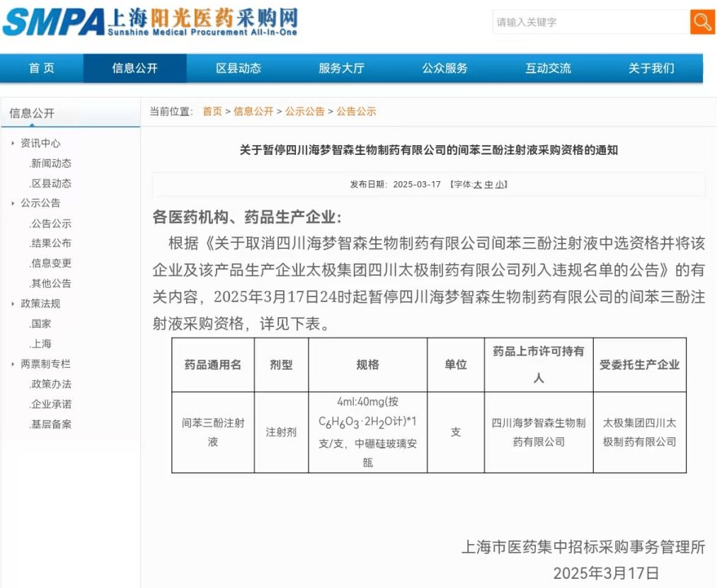Image resolution: width=717 pixels, height=588 pixels.
Task: Click the 药品上市许可持有人 table header
Action: 539,364
